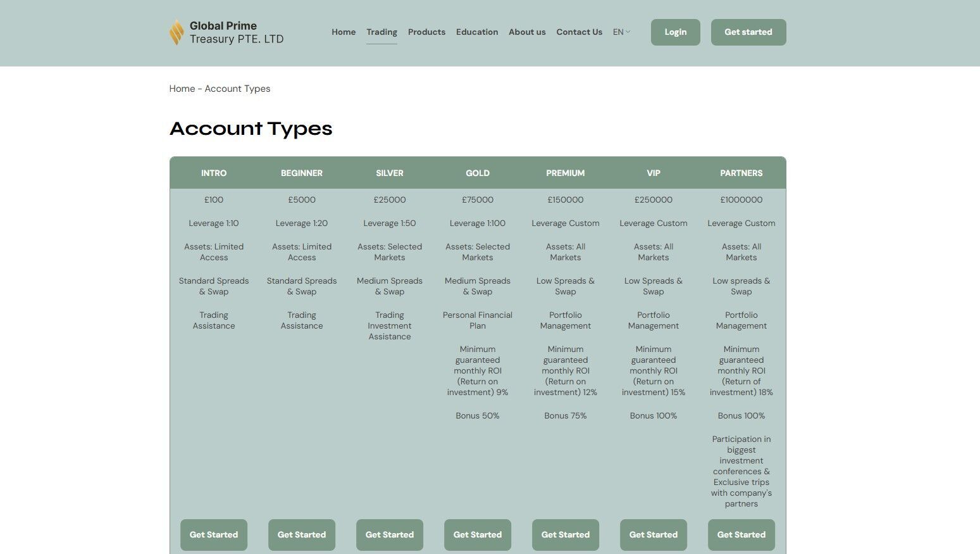Open the EN language dropdown
This screenshot has width=980, height=554.
click(621, 32)
